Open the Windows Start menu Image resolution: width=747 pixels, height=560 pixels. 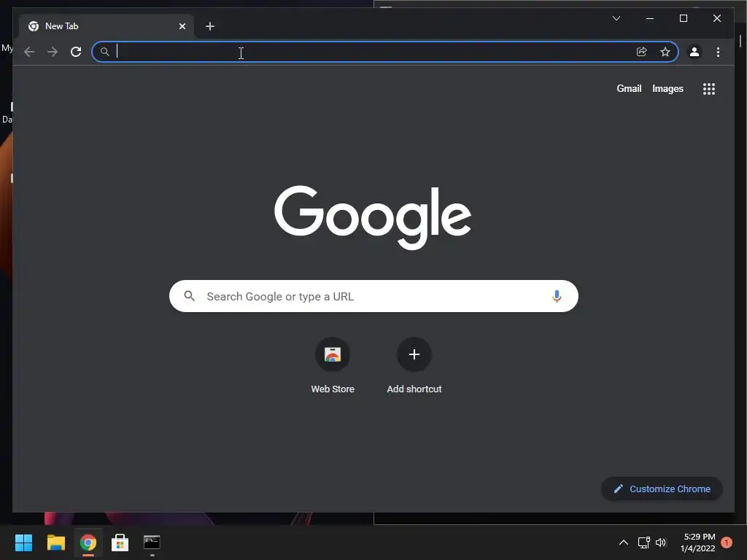(23, 542)
